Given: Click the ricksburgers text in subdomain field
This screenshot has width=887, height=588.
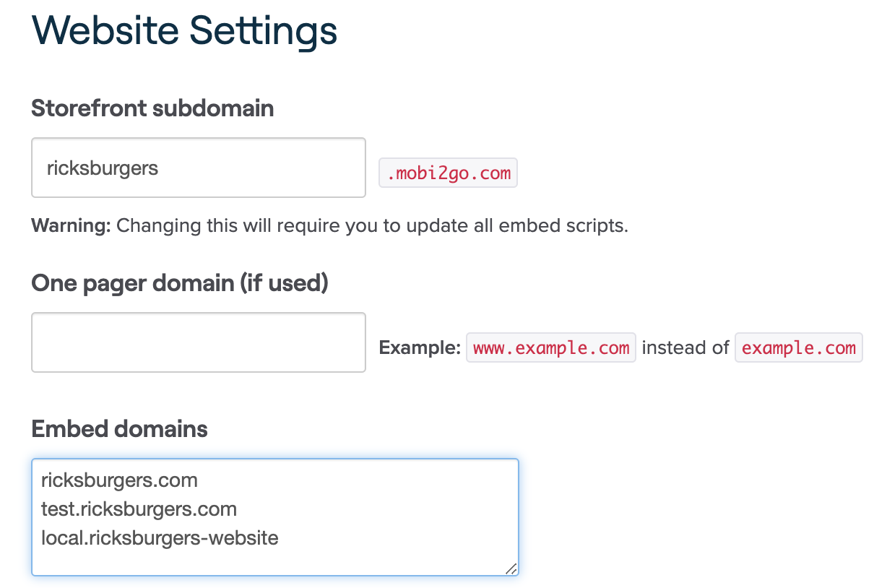Looking at the screenshot, I should (x=103, y=168).
